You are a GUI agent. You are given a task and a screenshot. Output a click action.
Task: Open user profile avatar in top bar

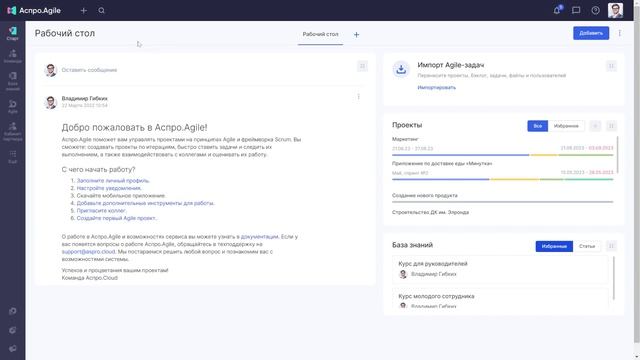tap(615, 10)
